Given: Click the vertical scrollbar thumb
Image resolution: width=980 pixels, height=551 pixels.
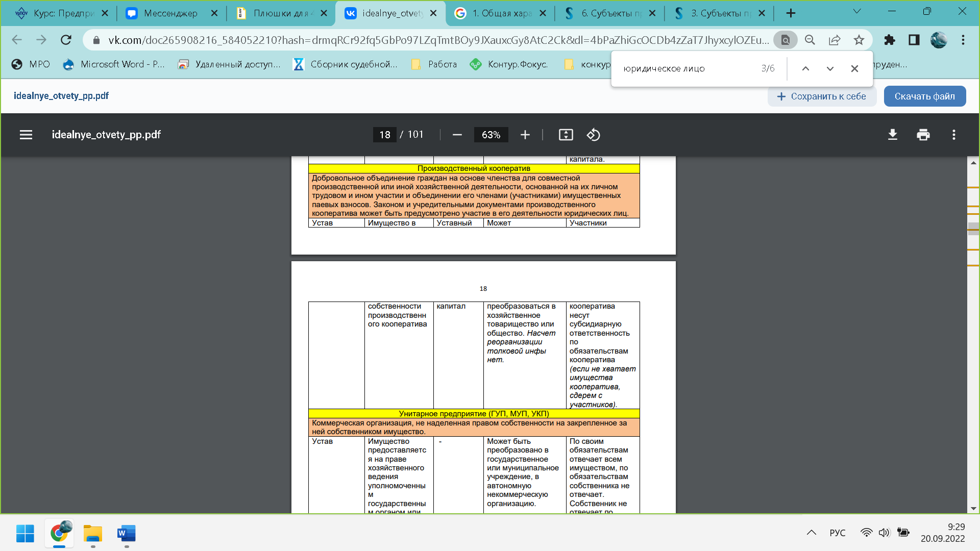Looking at the screenshot, I should click(x=973, y=228).
